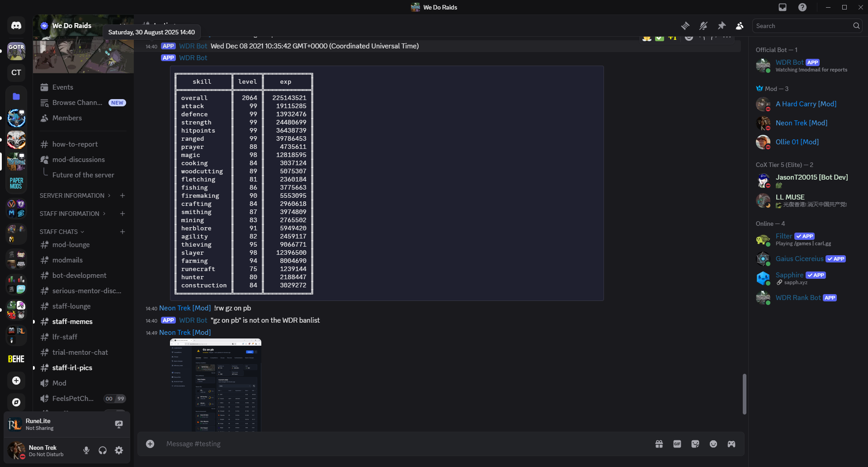The image size is (868, 467).
Task: Open pinned messages pin icon
Action: click(722, 26)
